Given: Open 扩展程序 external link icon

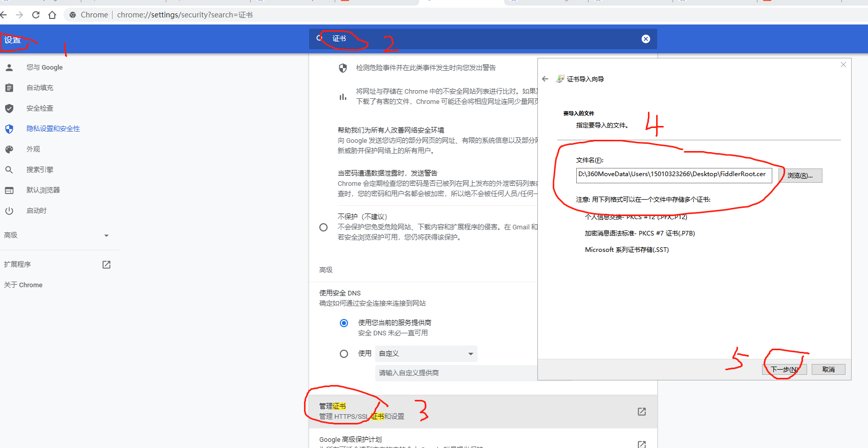Looking at the screenshot, I should tap(106, 264).
